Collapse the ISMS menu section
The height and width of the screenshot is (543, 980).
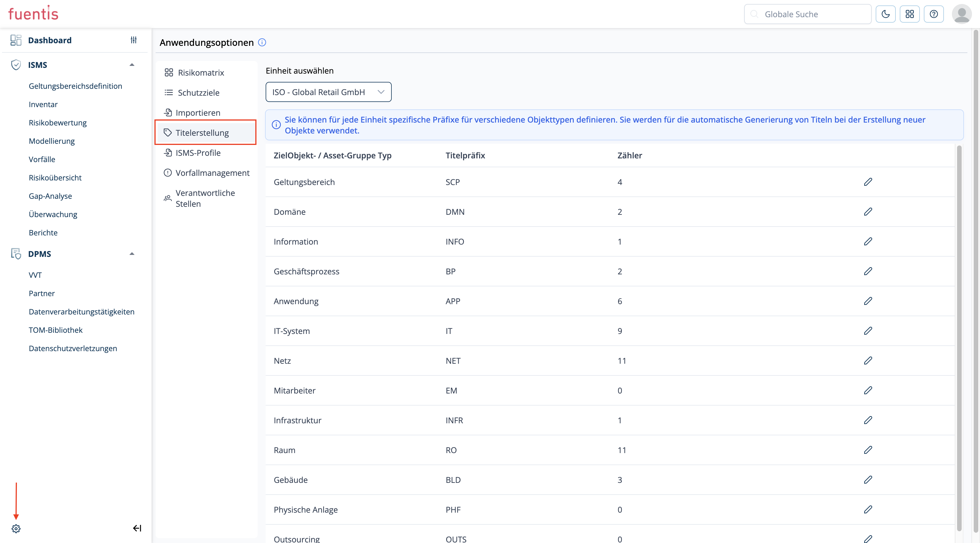click(x=132, y=65)
